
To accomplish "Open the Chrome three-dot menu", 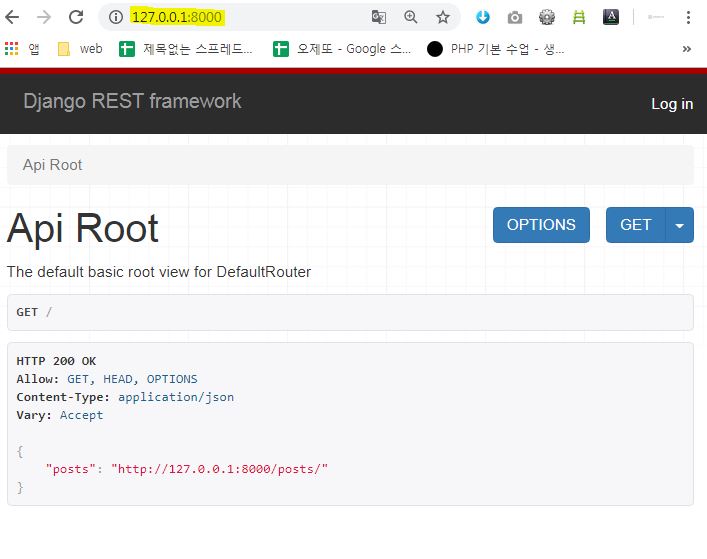I will click(x=688, y=17).
